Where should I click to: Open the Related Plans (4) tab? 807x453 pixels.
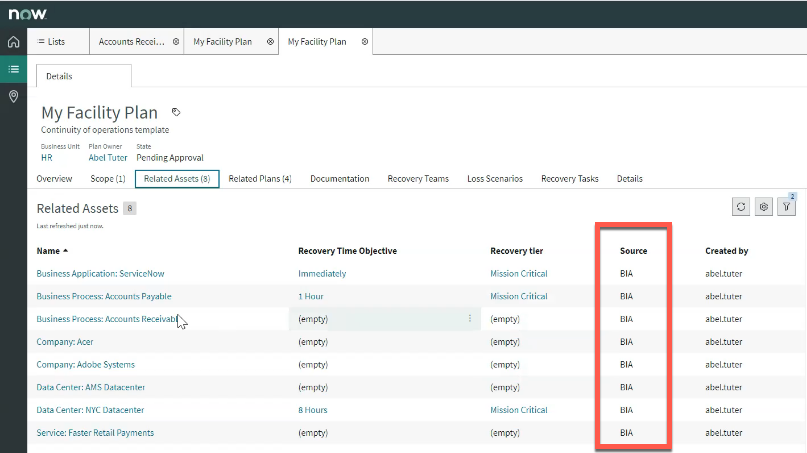(260, 179)
